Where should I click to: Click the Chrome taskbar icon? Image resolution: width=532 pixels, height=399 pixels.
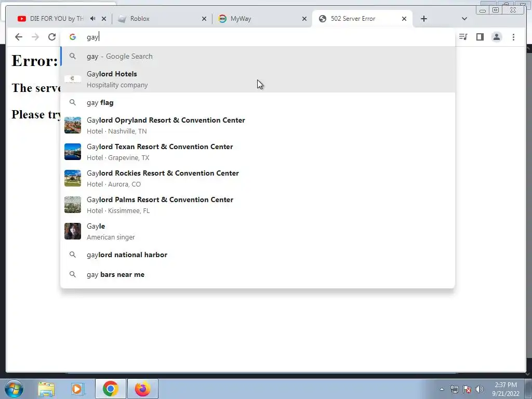click(x=110, y=389)
